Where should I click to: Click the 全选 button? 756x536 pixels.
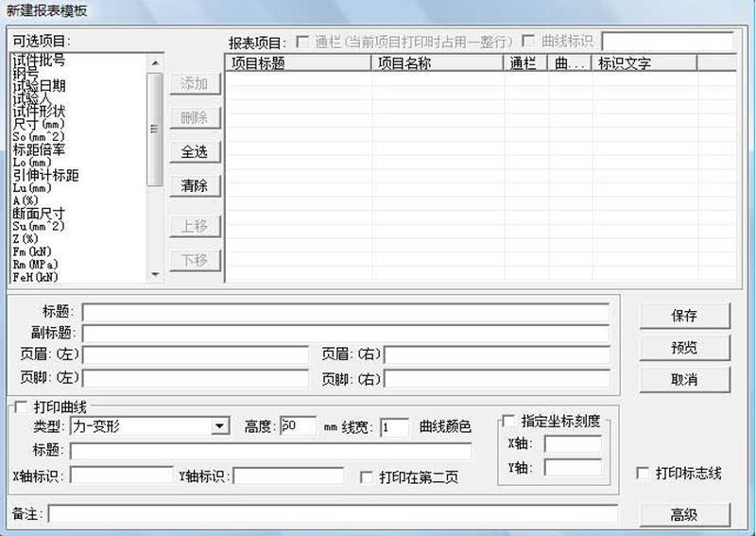194,152
